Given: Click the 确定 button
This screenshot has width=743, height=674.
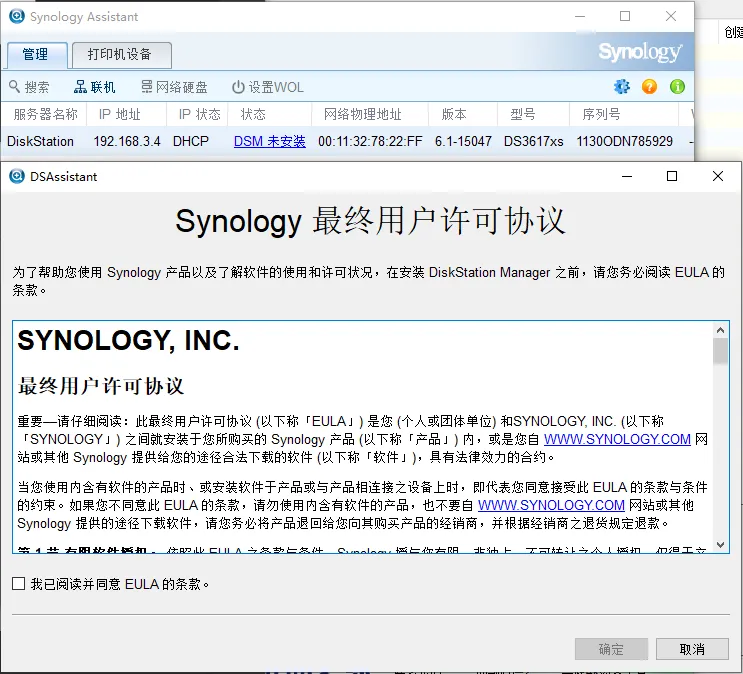Looking at the screenshot, I should (611, 649).
